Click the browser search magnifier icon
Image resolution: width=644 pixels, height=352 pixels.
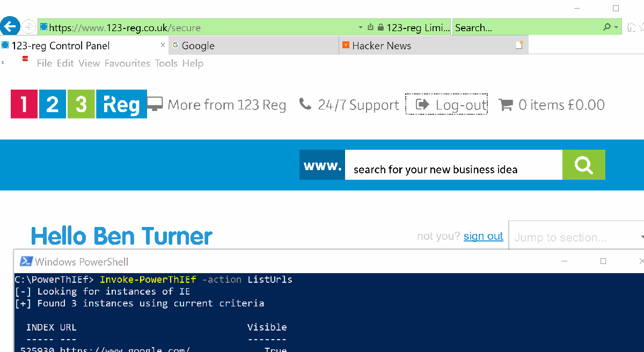pos(606,27)
